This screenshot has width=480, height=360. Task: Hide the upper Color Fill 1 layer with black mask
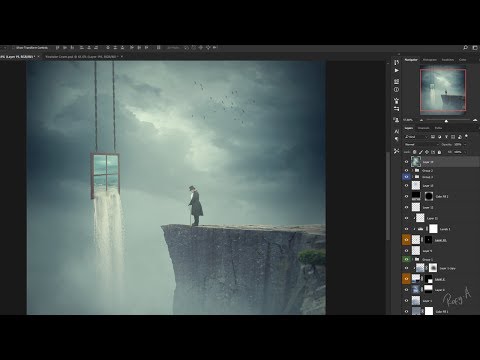[406, 196]
